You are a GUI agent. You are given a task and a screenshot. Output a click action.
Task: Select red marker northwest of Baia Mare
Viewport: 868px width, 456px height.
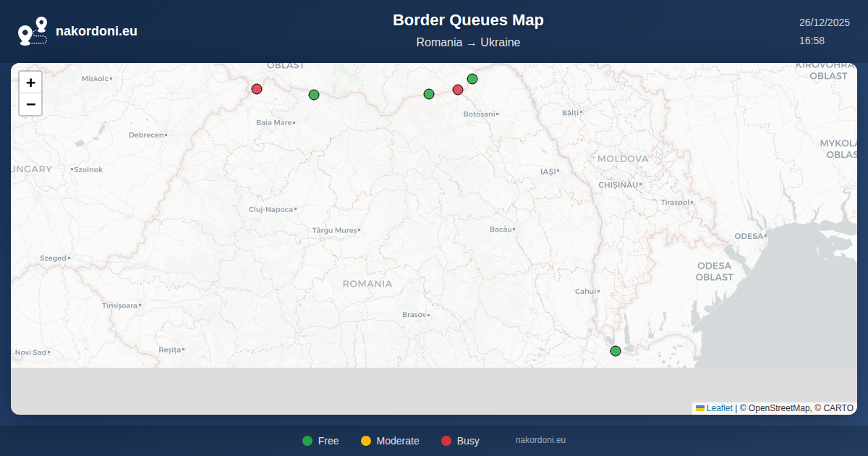257,89
